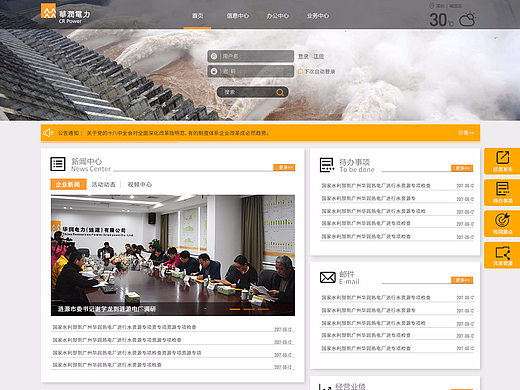Click 详情>> in the announcement bar
Image resolution: width=520 pixels, height=390 pixels.
(466, 133)
